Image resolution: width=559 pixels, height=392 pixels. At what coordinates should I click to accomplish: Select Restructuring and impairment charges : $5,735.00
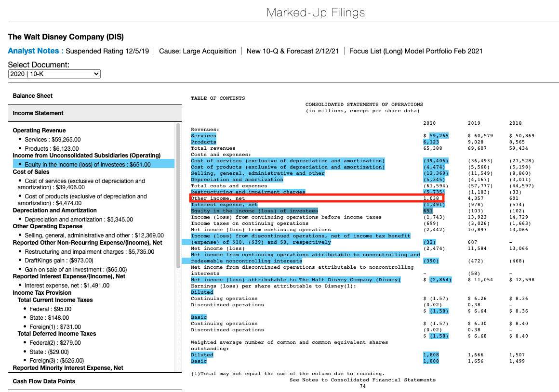pyautogui.click(x=90, y=251)
